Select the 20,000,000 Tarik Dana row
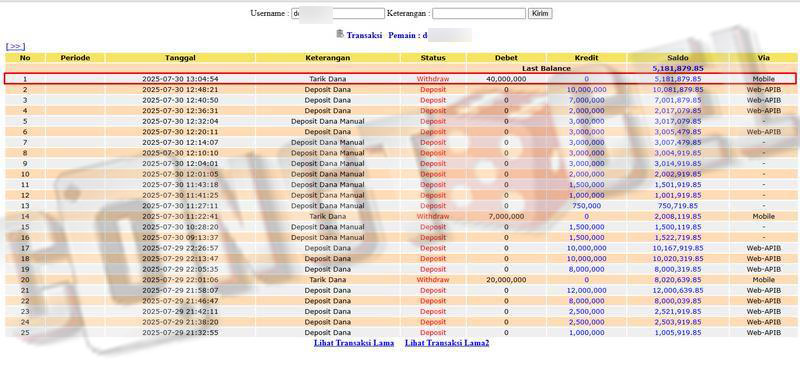This screenshot has width=800, height=382. click(x=401, y=279)
